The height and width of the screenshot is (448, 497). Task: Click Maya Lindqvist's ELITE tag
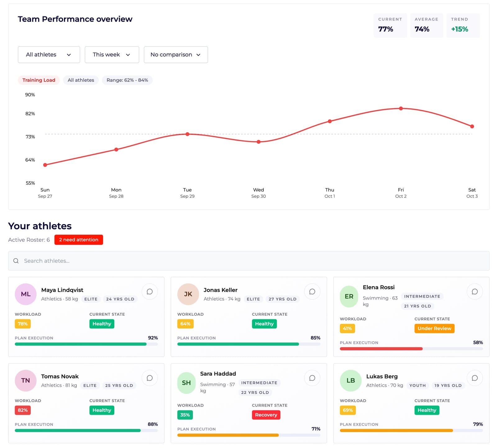(x=91, y=299)
